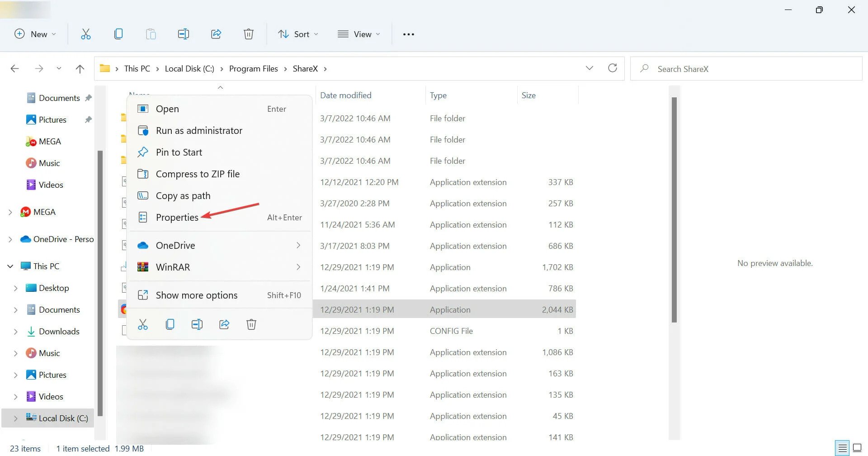Open the View dropdown menu
This screenshot has width=868, height=456.
pyautogui.click(x=359, y=34)
